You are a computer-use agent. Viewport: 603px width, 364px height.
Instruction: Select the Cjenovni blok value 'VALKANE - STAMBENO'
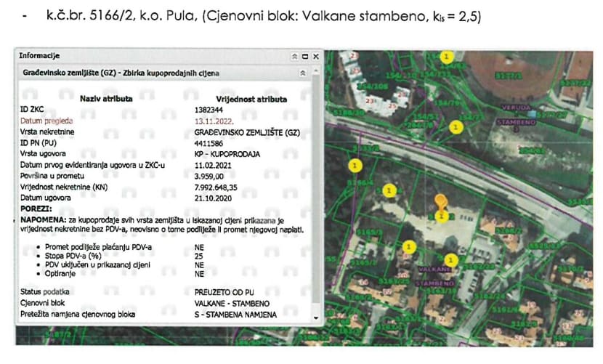[232, 304]
